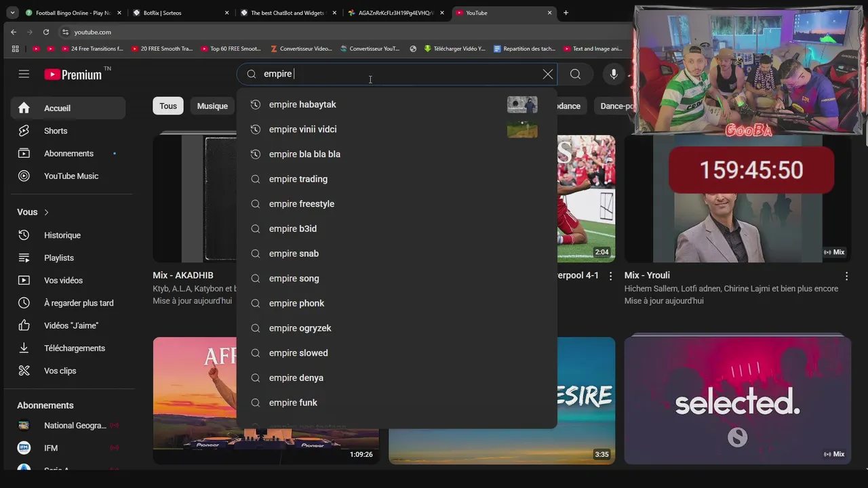This screenshot has width=868, height=488.
Task: Open the tab search dropdown arrow
Action: click(x=12, y=13)
